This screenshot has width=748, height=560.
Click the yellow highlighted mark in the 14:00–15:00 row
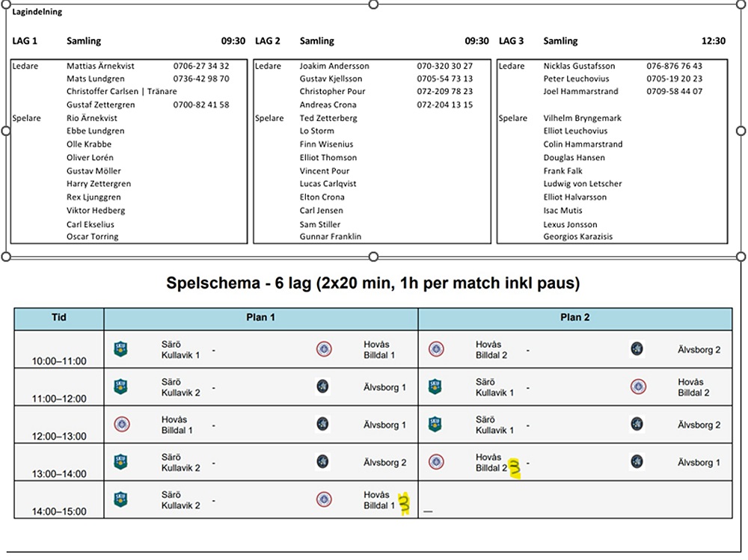tap(405, 504)
